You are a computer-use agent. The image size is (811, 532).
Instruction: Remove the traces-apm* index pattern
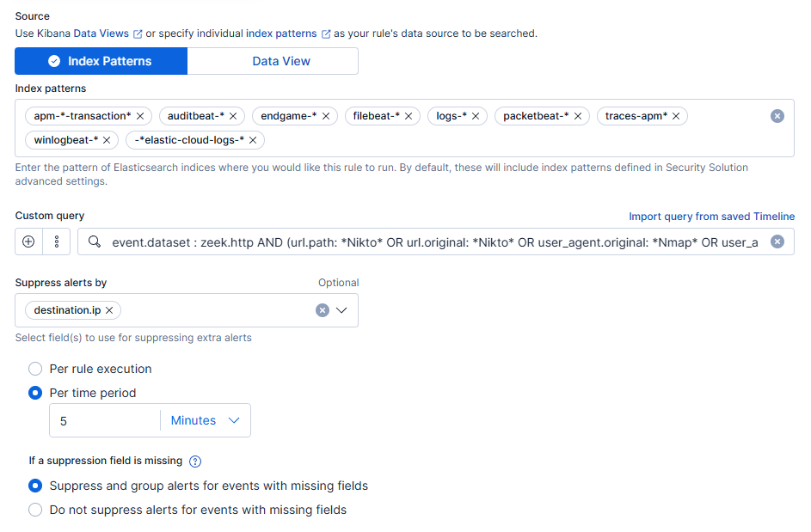(676, 116)
